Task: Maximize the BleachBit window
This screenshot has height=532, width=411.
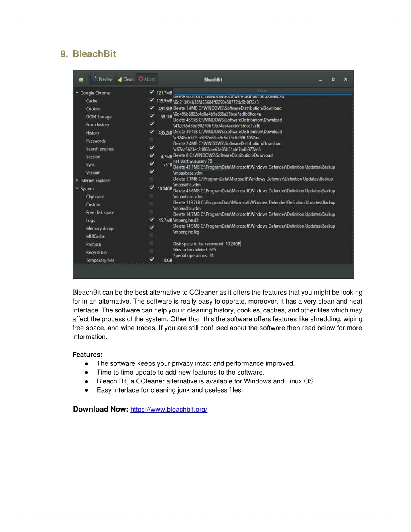Action: tap(333, 79)
